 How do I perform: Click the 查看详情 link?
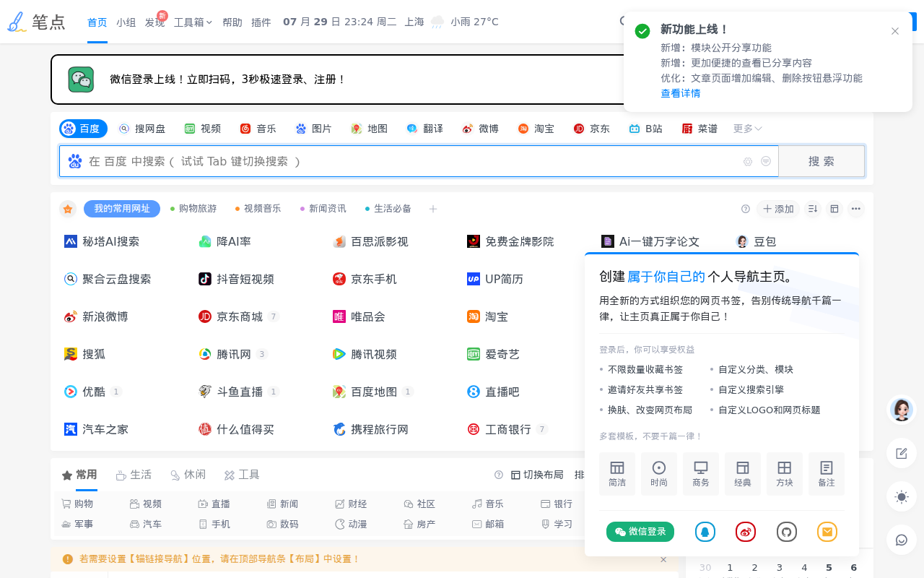click(x=681, y=94)
